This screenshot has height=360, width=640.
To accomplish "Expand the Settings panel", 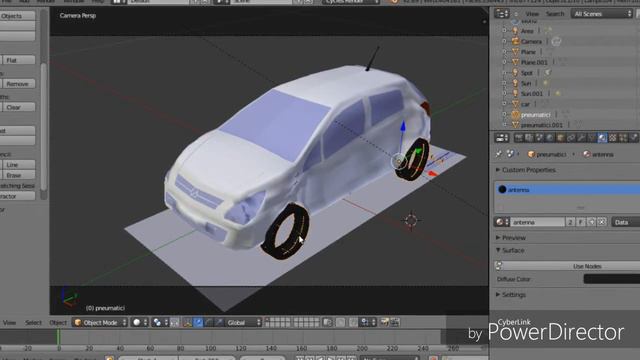I will [511, 295].
